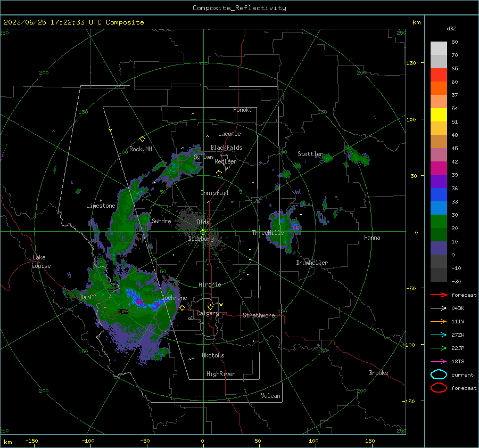Click the Lake Louise label
Viewport: 479px width, 448px height.
pos(41,262)
